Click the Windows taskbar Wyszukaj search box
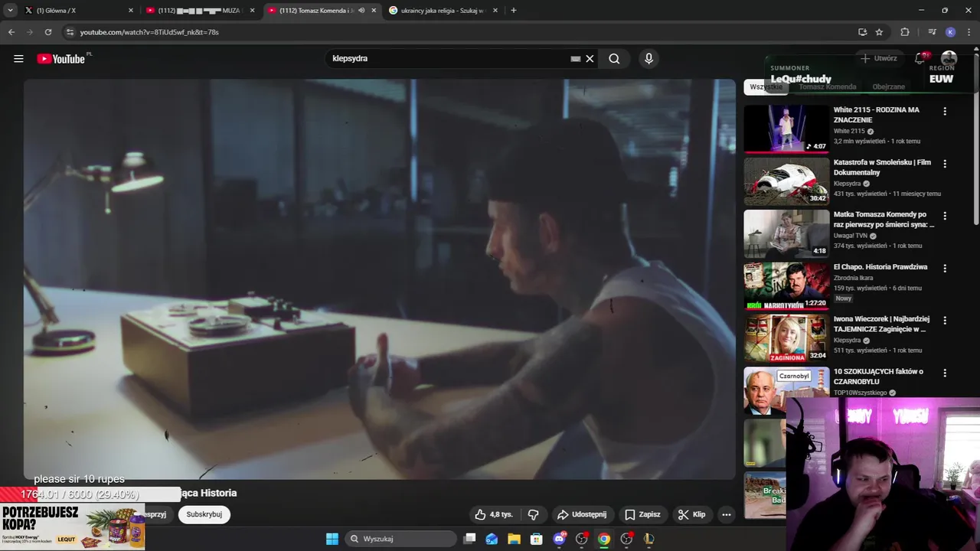980x551 pixels. [402, 539]
